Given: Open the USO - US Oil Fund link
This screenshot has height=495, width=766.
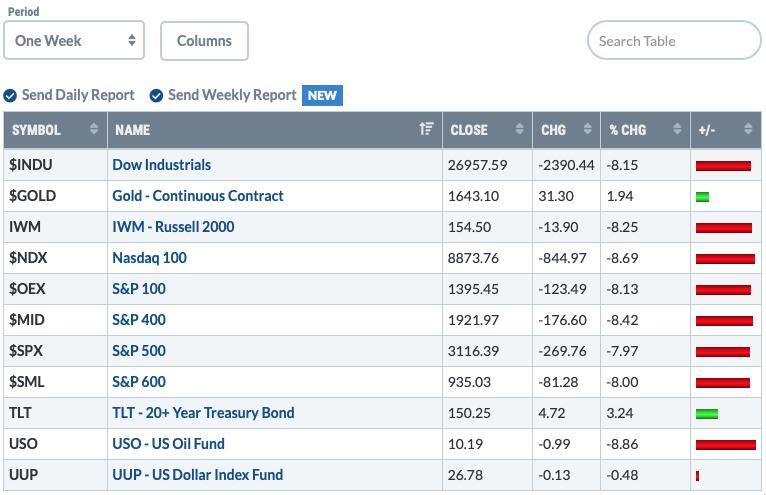Looking at the screenshot, I should 169,444.
